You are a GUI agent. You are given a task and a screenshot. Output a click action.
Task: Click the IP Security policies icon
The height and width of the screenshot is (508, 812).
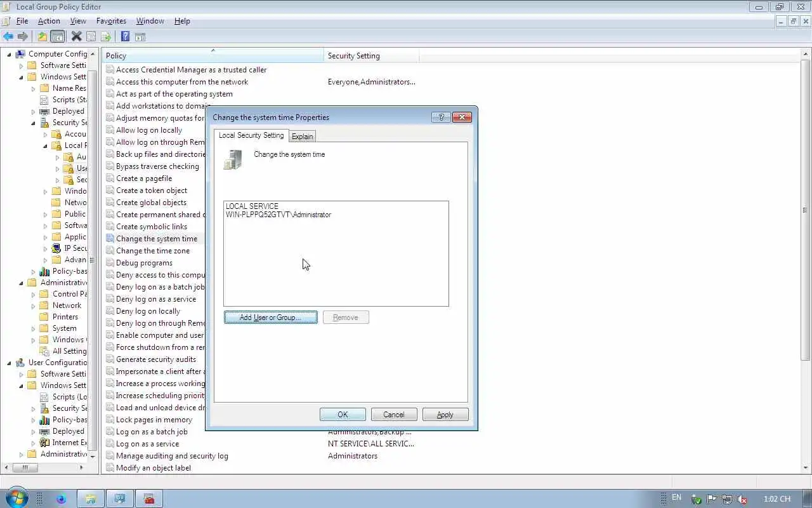(56, 248)
